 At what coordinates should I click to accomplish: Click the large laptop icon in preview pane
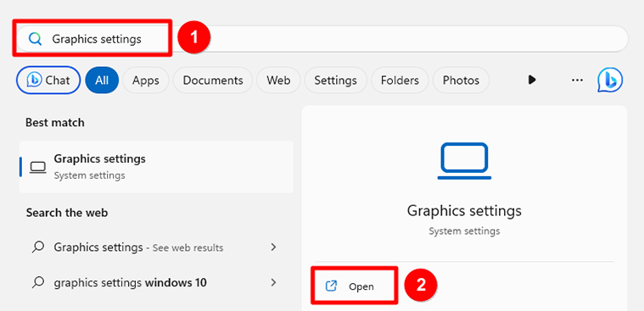click(x=464, y=161)
